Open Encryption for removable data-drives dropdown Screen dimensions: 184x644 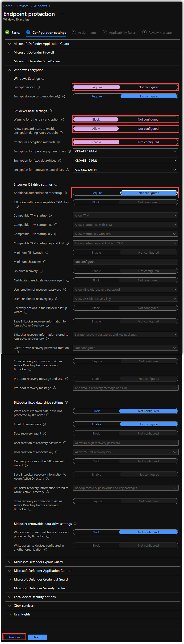tap(125, 170)
